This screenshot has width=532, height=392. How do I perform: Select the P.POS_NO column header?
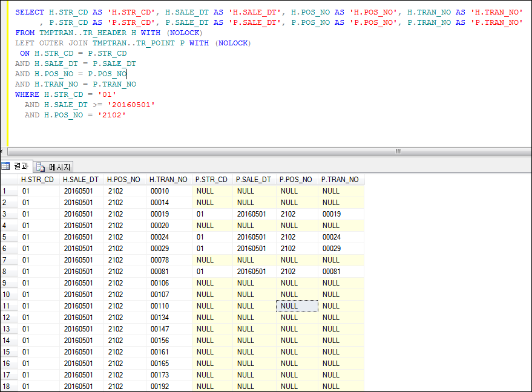296,180
